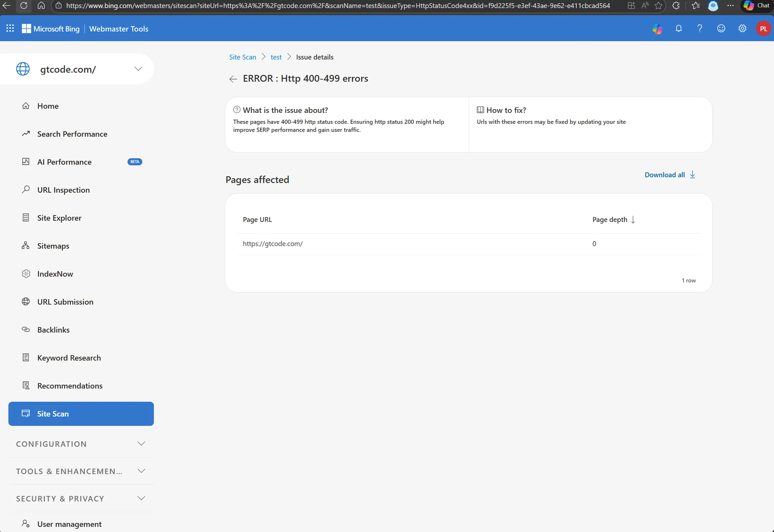Click the help question mark icon
The width and height of the screenshot is (774, 532).
[x=700, y=28]
